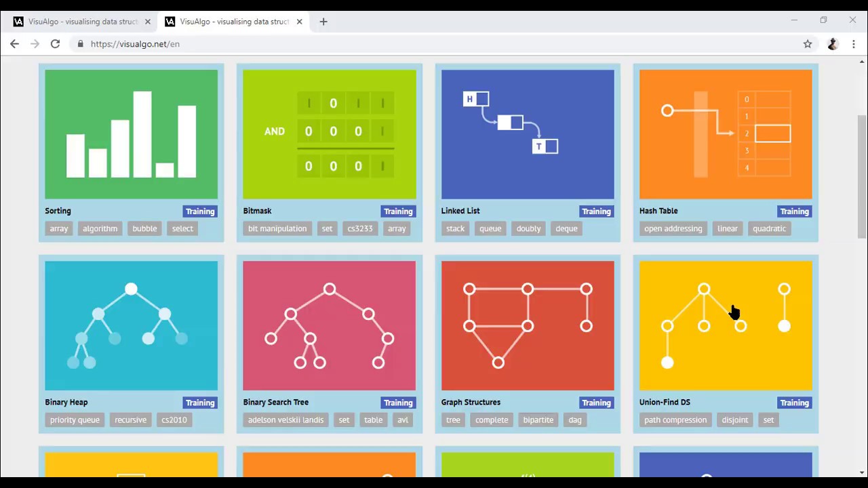
Task: Start Training for Hash Table
Action: pos(794,211)
